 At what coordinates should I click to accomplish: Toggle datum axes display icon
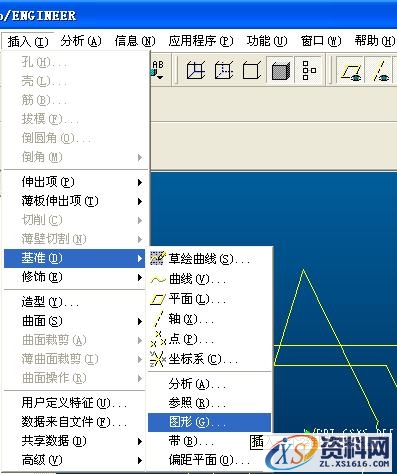click(x=380, y=70)
